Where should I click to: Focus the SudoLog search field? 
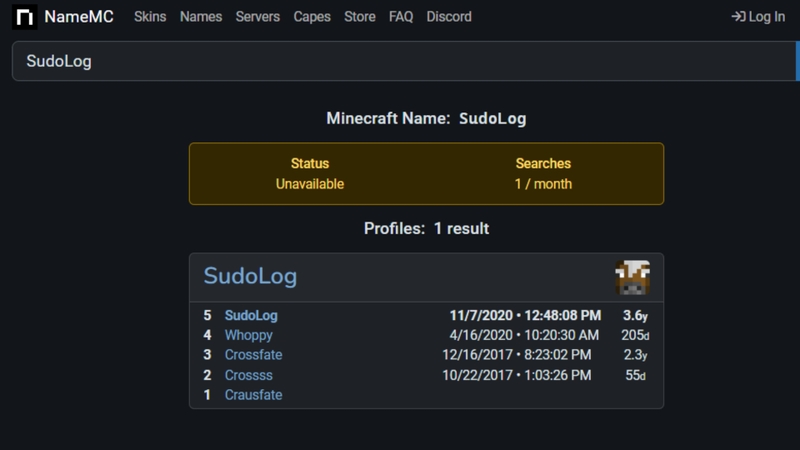click(x=404, y=61)
